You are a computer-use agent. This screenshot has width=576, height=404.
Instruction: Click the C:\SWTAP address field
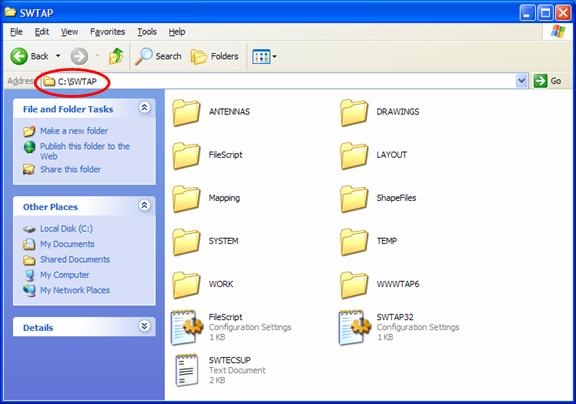point(278,81)
